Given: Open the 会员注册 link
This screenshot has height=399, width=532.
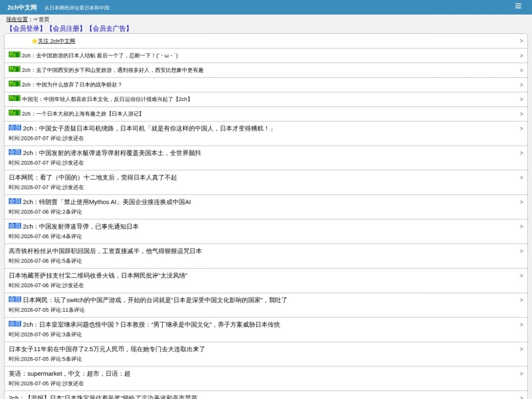Looking at the screenshot, I should coord(65,29).
